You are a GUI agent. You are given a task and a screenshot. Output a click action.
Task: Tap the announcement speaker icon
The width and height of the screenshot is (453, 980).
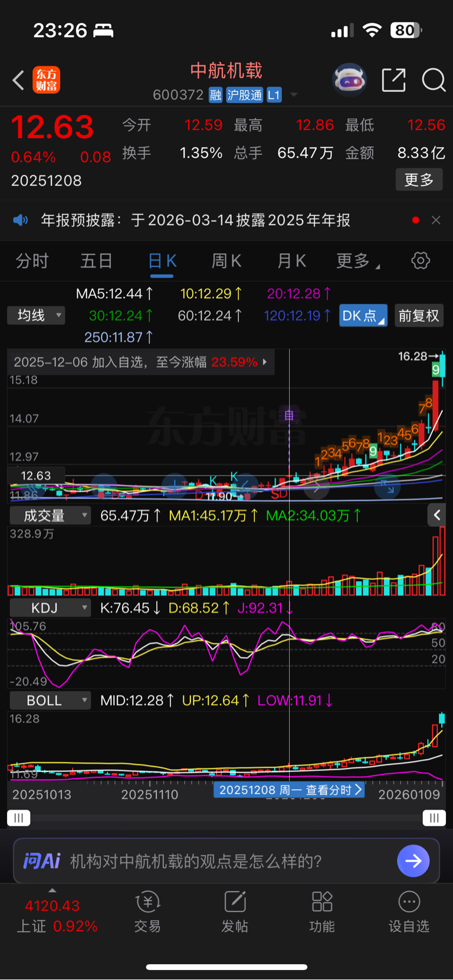tap(21, 220)
